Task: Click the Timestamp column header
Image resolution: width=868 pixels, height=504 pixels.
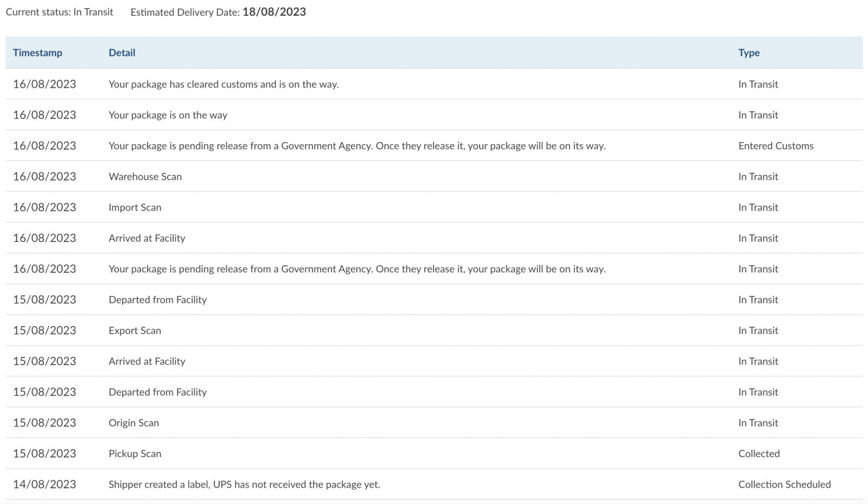Action: (x=37, y=53)
